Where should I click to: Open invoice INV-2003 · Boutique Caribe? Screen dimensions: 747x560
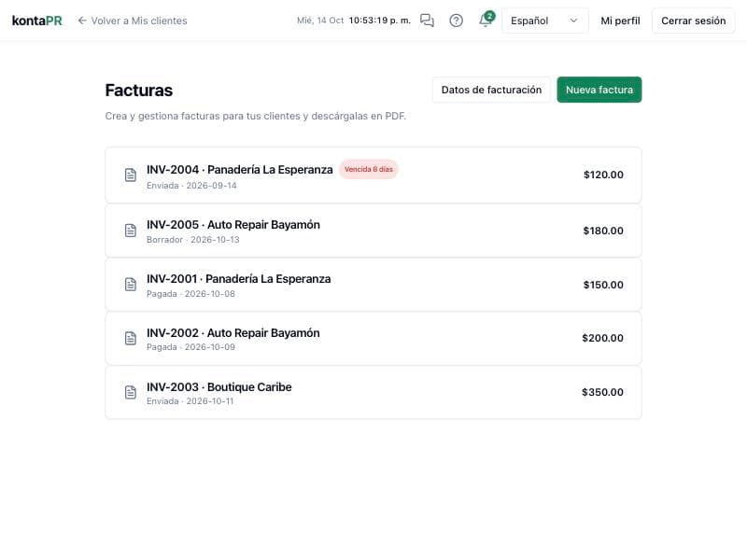pyautogui.click(x=373, y=392)
